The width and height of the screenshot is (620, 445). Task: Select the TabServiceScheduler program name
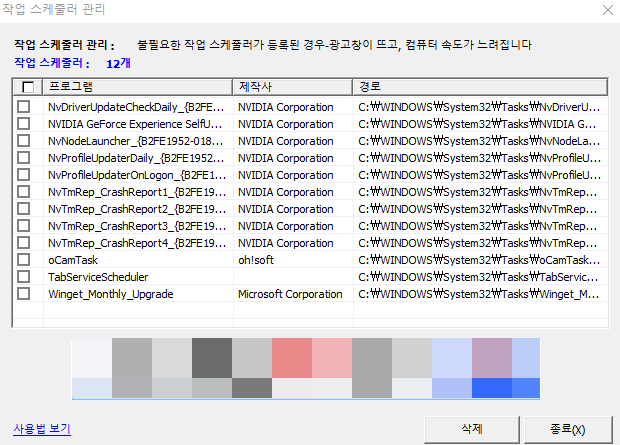pyautogui.click(x=98, y=277)
